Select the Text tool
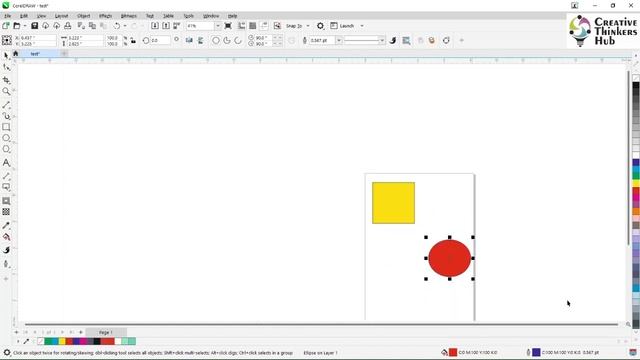Image resolution: width=640 pixels, height=360 pixels. pyautogui.click(x=6, y=163)
